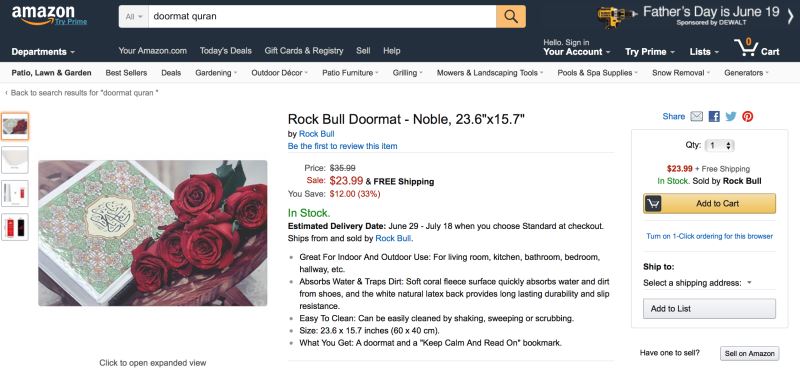Open the Select a shipping address dropdown

pyautogui.click(x=697, y=283)
